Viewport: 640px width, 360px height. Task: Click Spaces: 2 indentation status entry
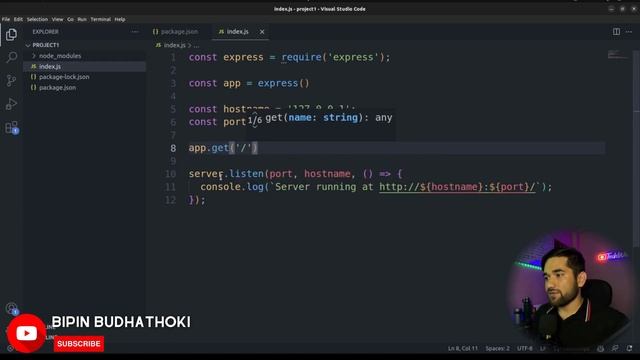tap(497, 348)
